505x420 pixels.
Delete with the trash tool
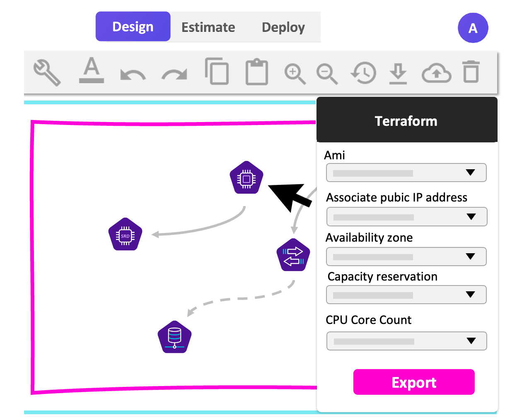(x=471, y=72)
